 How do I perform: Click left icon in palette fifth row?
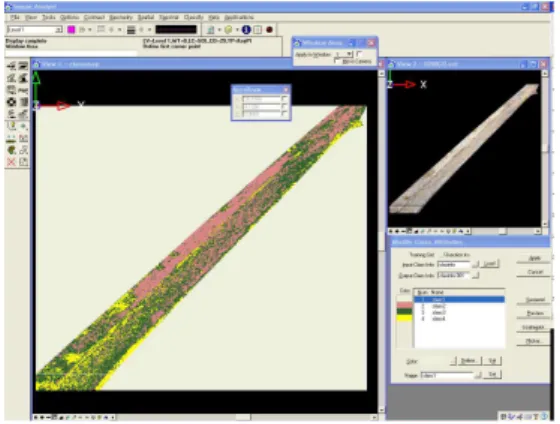pyautogui.click(x=11, y=114)
